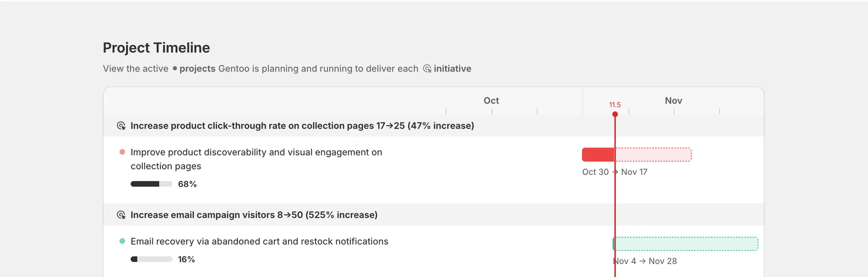Screen dimensions: 868x277
Task: Select the Oct month header
Action: pyautogui.click(x=491, y=101)
